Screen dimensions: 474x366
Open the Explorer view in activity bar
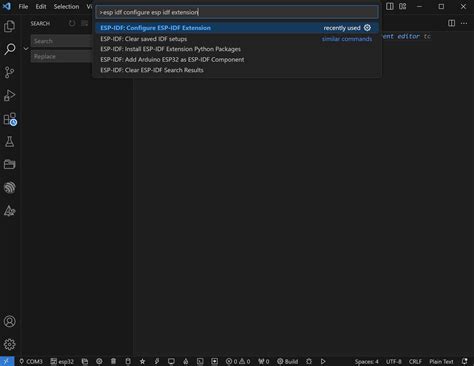(10, 26)
